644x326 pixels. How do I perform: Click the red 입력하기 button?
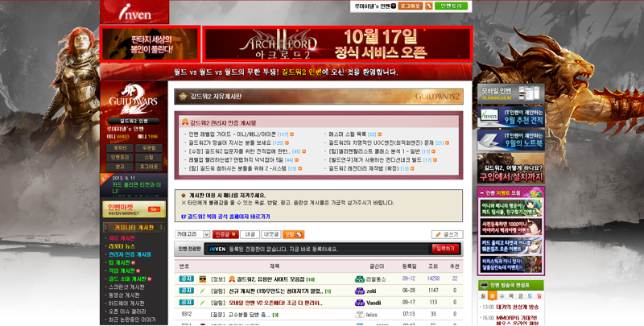tap(445, 250)
